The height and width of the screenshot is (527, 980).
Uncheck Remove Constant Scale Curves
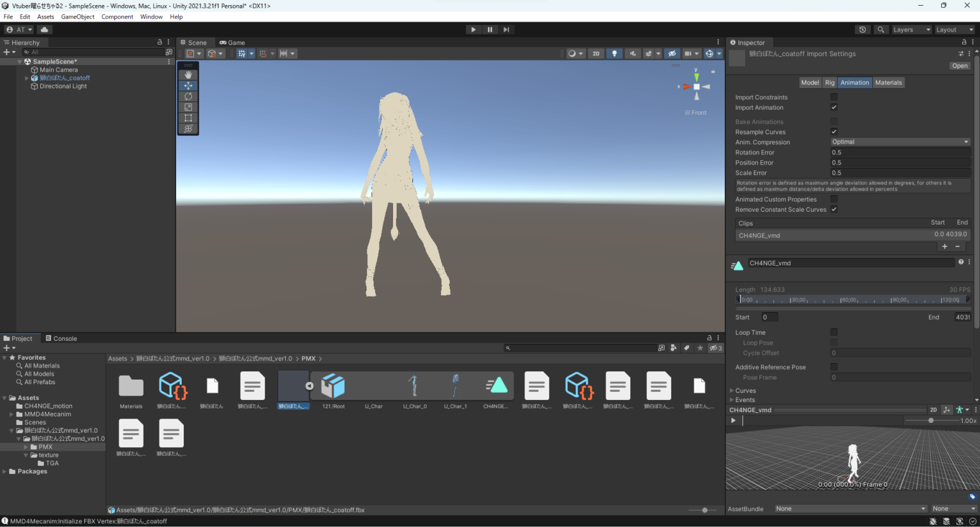click(x=834, y=209)
